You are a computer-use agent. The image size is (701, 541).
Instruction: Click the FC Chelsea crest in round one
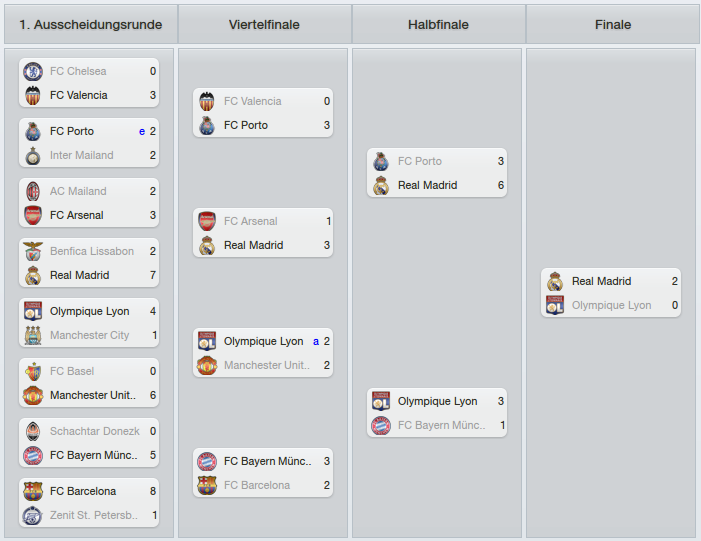coord(33,72)
